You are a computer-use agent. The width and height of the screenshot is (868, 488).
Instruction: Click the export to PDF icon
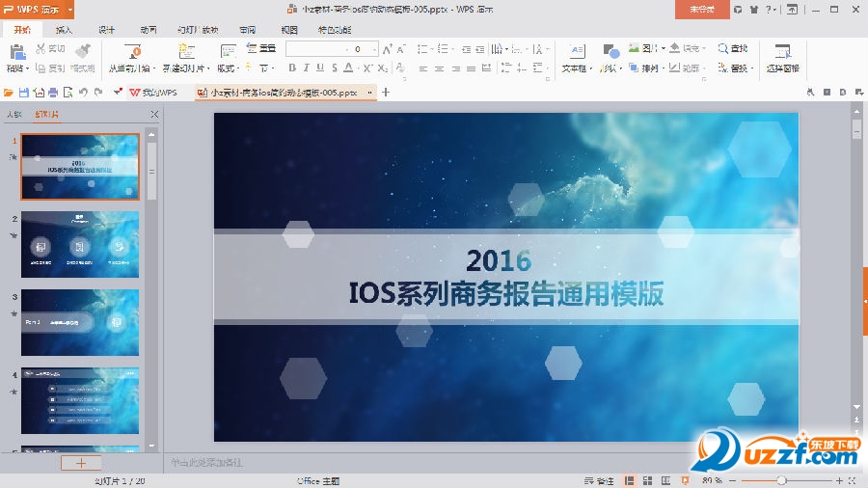(x=39, y=93)
